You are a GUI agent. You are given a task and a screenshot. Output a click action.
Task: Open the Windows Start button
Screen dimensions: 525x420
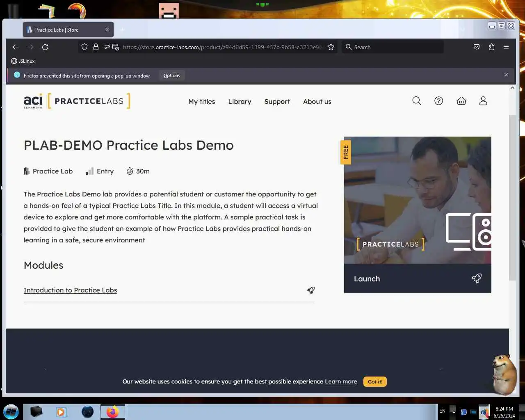(11, 411)
